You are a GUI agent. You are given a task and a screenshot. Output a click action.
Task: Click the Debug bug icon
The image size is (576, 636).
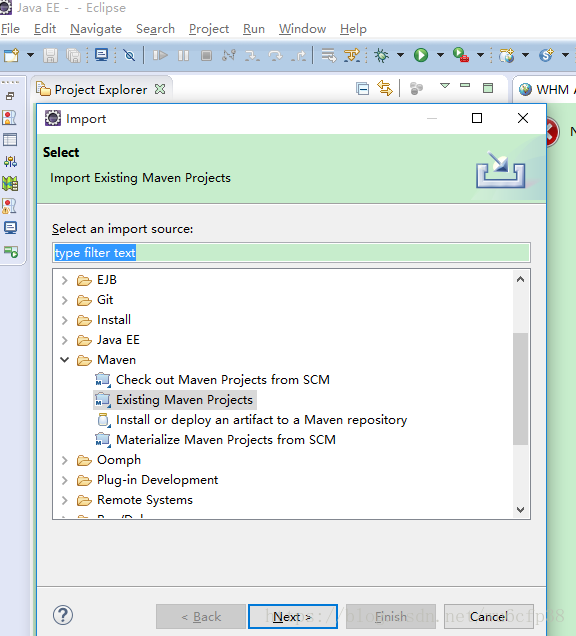pos(381,55)
